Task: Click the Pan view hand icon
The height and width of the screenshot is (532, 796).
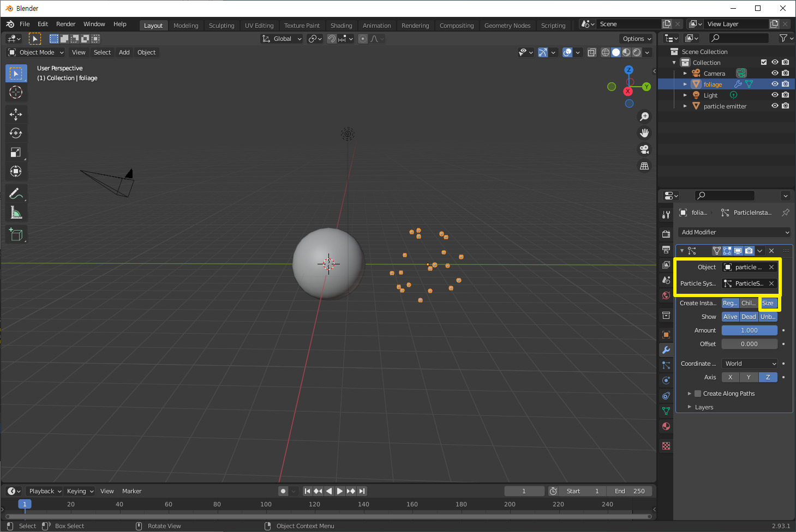Action: coord(644,133)
